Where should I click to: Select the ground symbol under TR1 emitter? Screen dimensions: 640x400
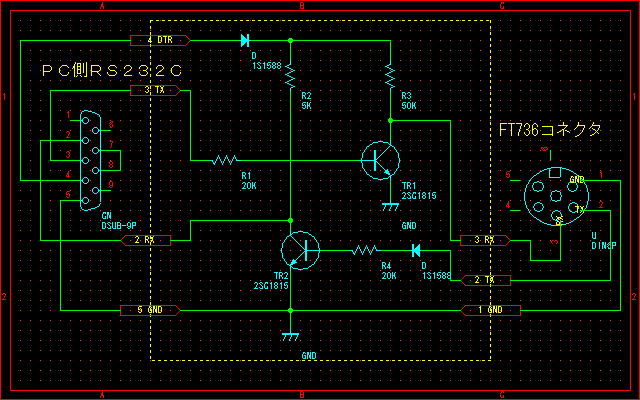coord(390,205)
